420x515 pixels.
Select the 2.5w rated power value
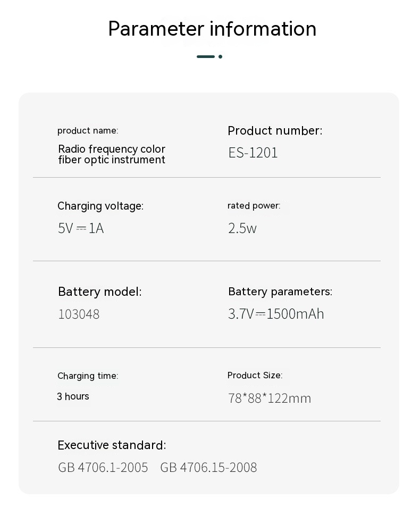click(x=242, y=228)
